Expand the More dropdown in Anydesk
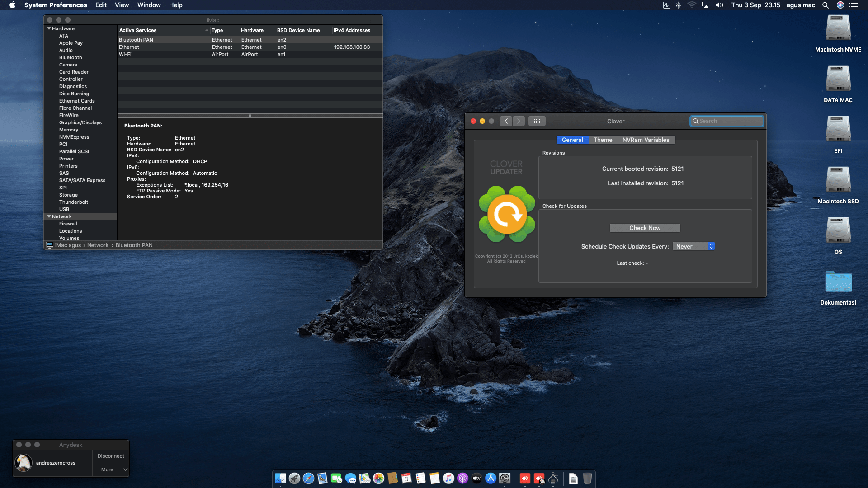This screenshot has width=868, height=488. click(x=111, y=469)
